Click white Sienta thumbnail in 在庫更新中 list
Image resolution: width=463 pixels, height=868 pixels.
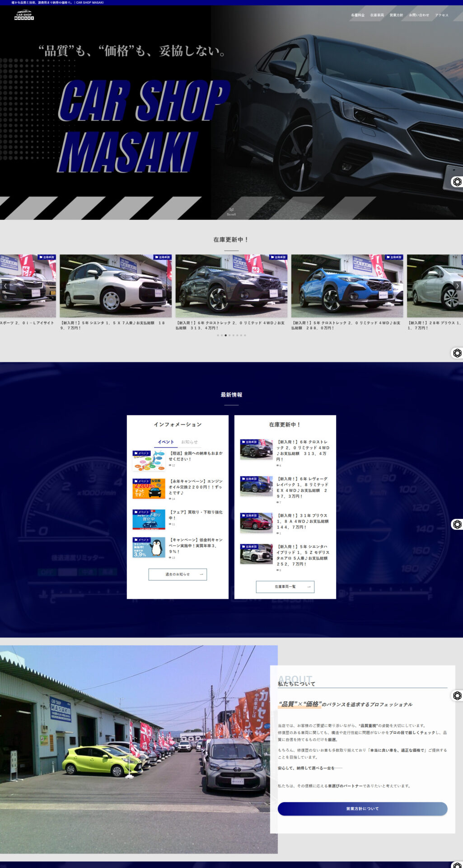click(256, 554)
